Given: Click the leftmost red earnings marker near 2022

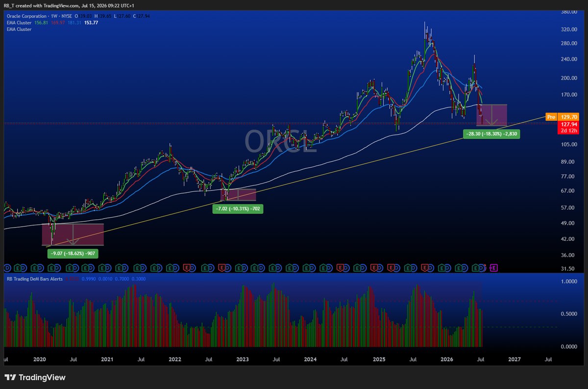Looking at the screenshot, I should pos(187,268).
